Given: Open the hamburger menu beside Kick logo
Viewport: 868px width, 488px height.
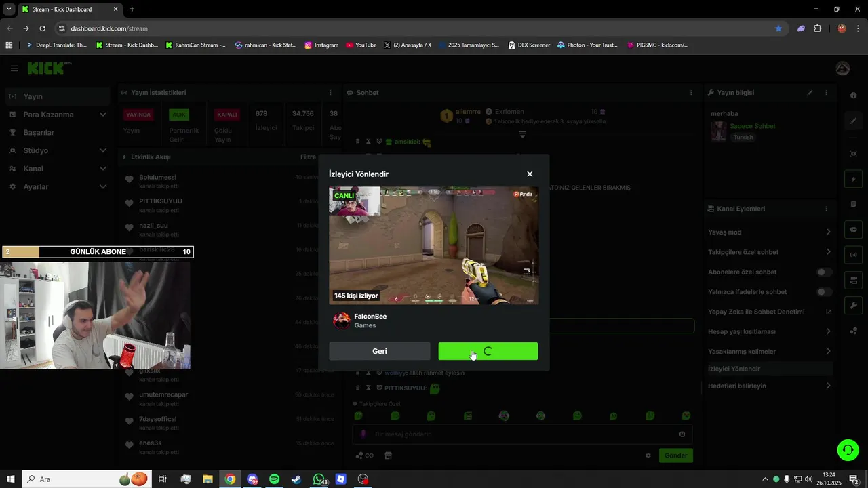Looking at the screenshot, I should (x=14, y=68).
